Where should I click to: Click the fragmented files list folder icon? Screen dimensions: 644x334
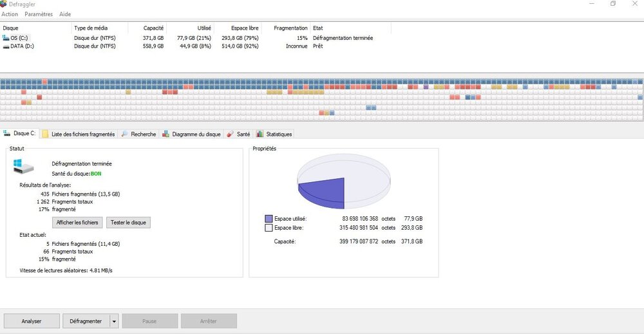(x=45, y=134)
